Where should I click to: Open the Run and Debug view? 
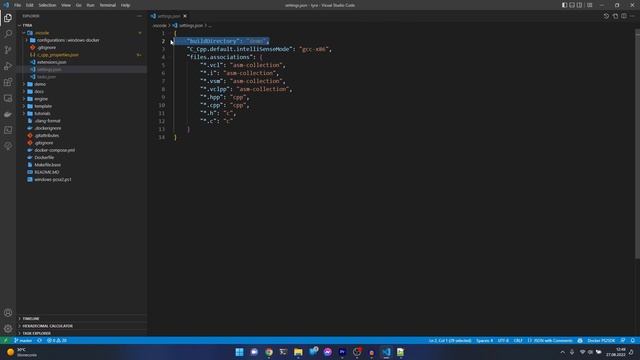tap(8, 66)
